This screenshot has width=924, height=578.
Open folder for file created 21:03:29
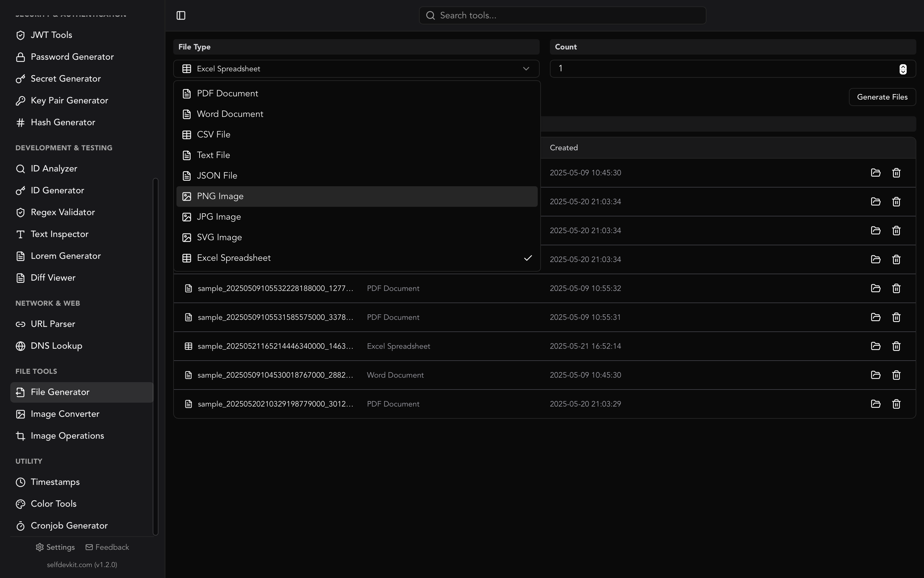tap(876, 404)
